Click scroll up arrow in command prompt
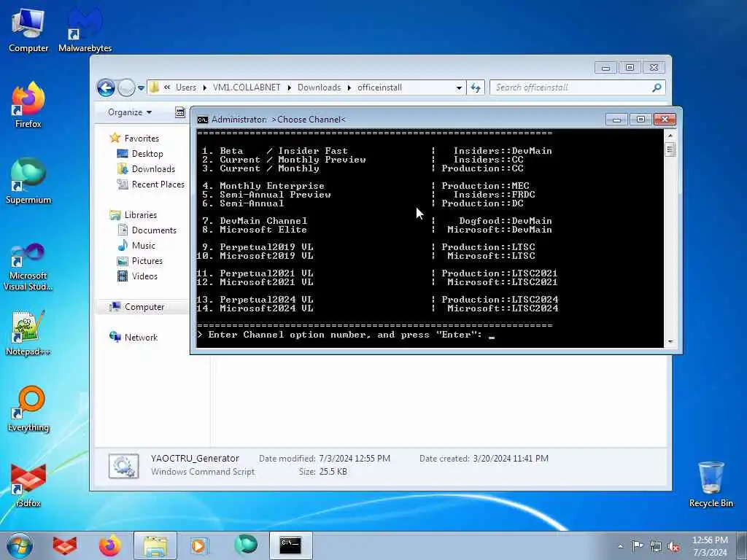The height and width of the screenshot is (560, 747). [x=670, y=136]
